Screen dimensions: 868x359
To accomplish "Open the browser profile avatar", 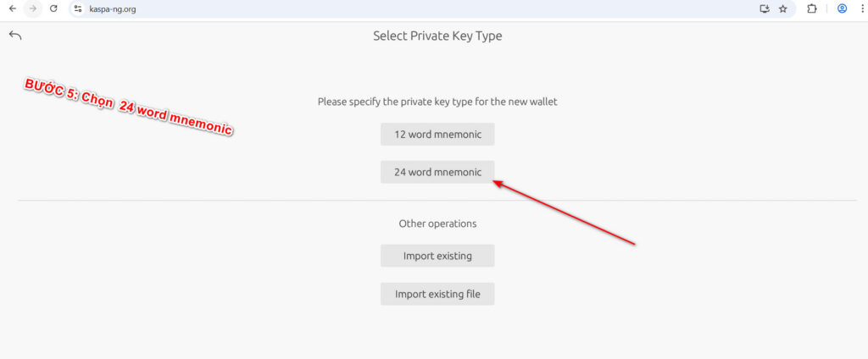I will [x=842, y=8].
